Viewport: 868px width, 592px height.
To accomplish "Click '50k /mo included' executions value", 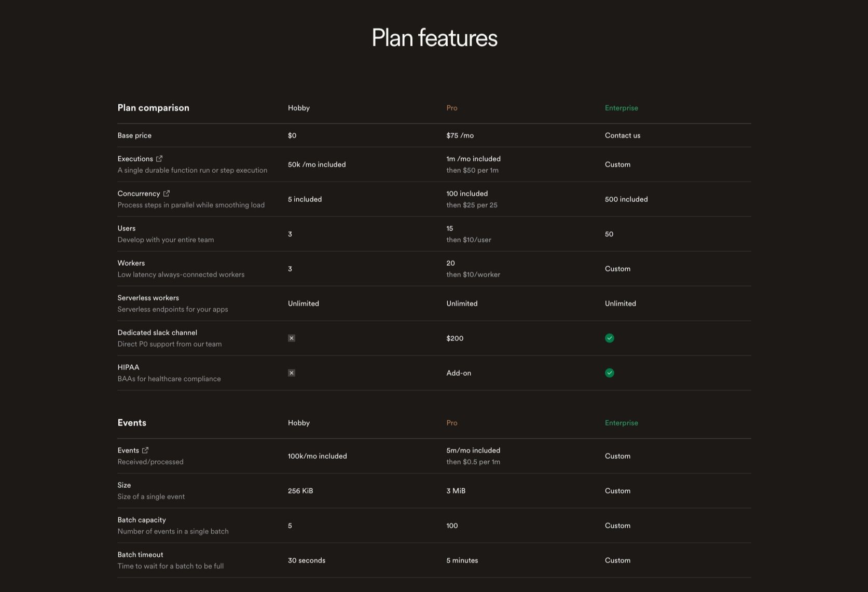I will 317,164.
